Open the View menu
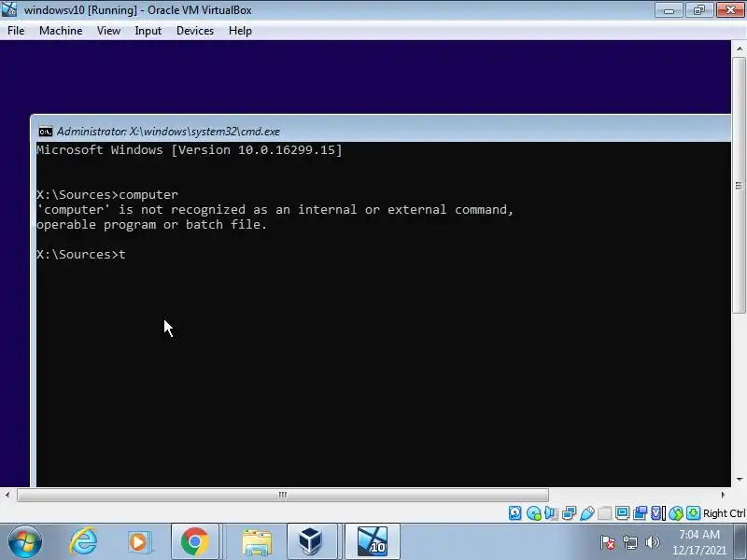Screen dimensions: 747x560 point(108,31)
